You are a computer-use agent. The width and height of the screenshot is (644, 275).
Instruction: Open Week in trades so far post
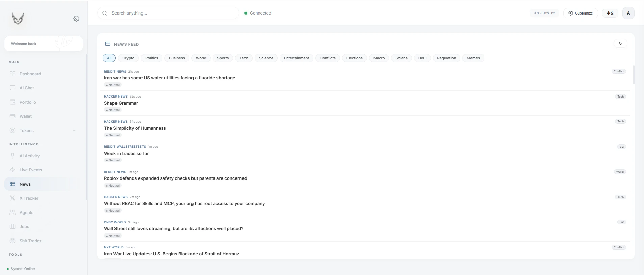pos(126,153)
